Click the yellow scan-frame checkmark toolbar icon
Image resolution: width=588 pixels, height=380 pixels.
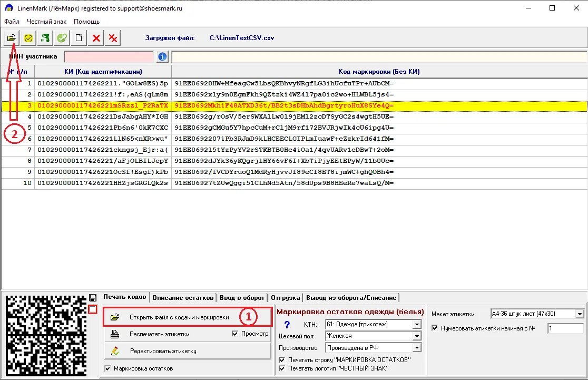[28, 38]
